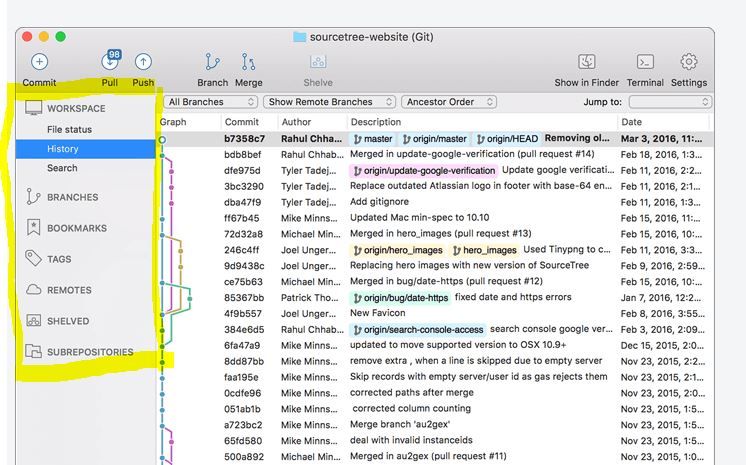The width and height of the screenshot is (746, 465).
Task: Select 'corrected paths after merge' commit
Action: click(434, 393)
